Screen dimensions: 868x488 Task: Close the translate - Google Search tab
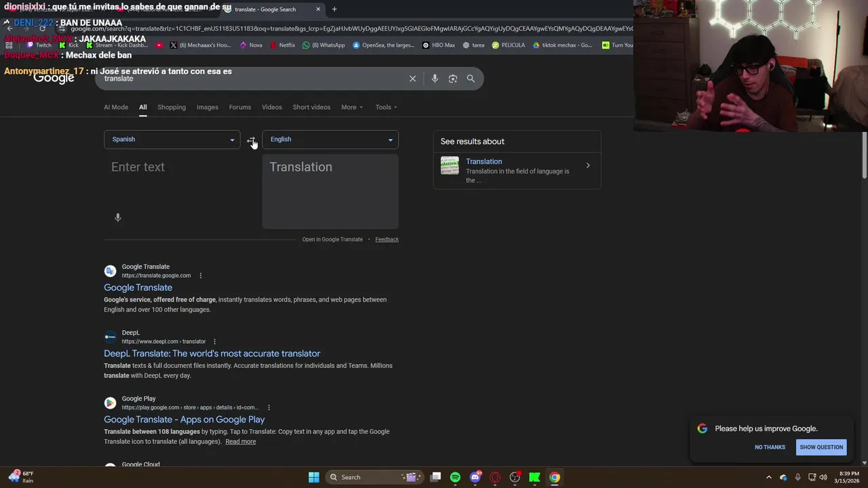(x=318, y=9)
